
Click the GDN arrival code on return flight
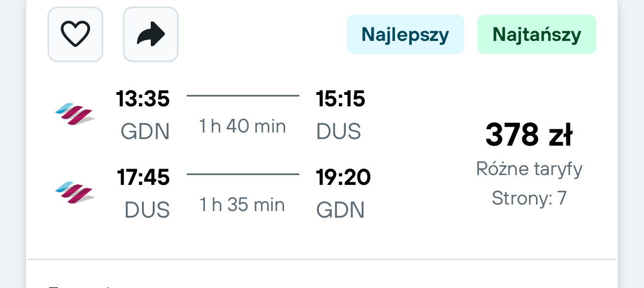tap(340, 211)
